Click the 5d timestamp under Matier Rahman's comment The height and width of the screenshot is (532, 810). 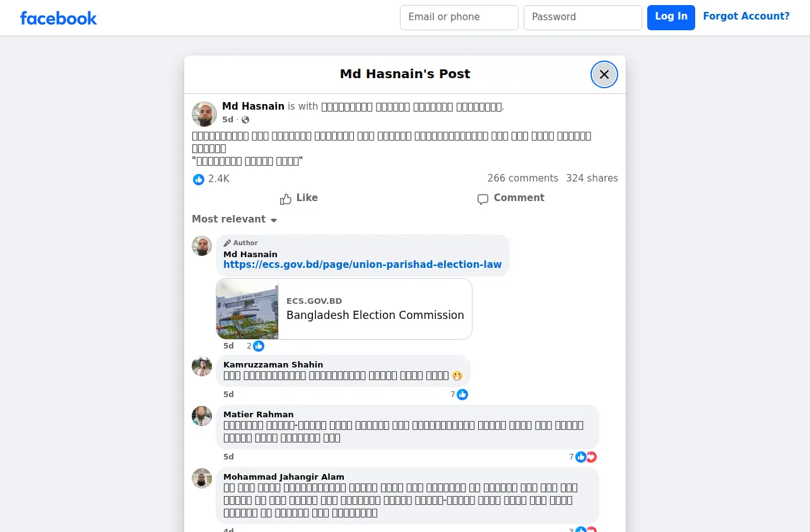pyautogui.click(x=228, y=457)
